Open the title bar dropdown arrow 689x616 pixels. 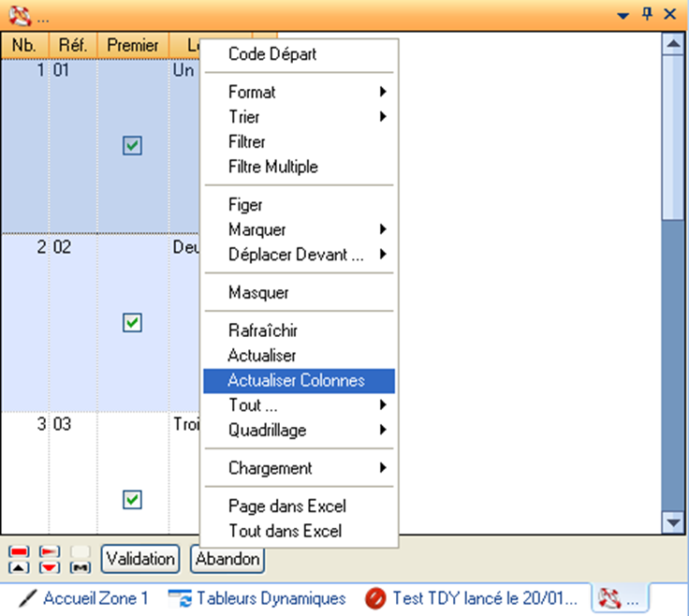point(623,14)
